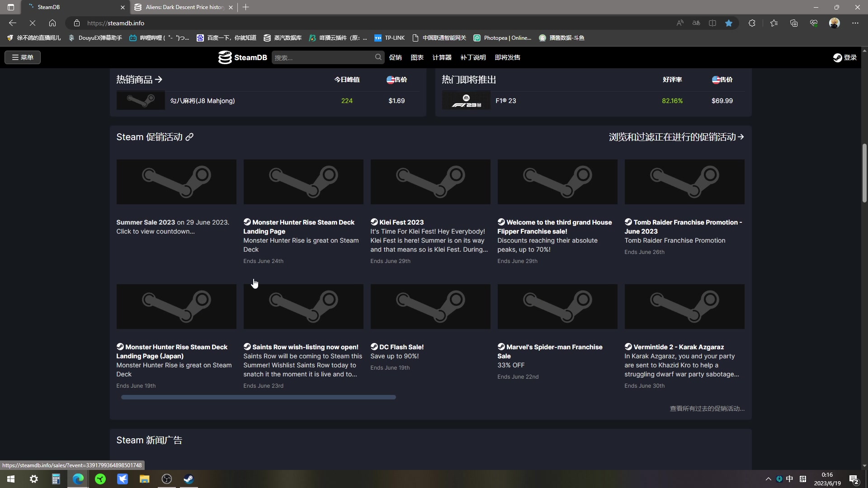Click the SteamDB search field

click(x=323, y=57)
